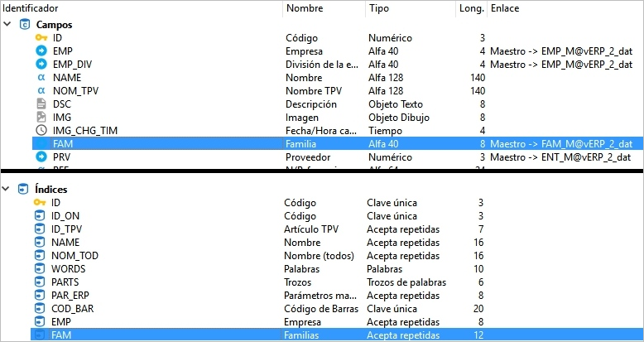
Task: Click the document icon beside DSC field
Action: click(x=41, y=104)
